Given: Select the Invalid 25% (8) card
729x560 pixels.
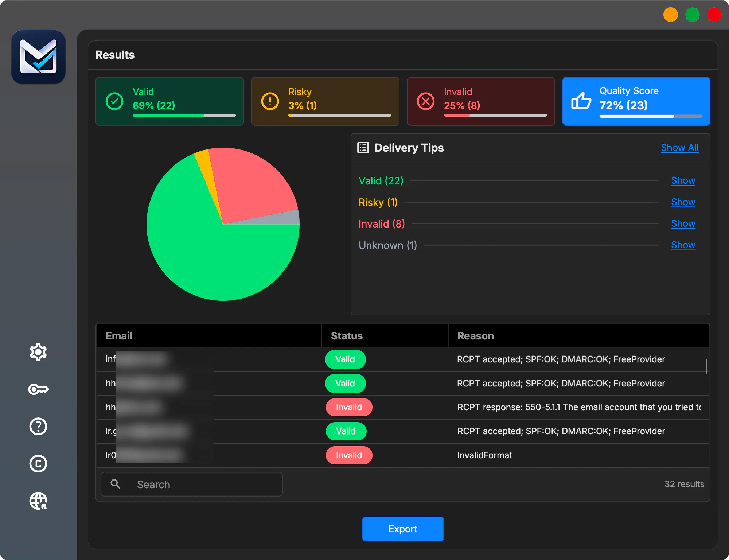Looking at the screenshot, I should pyautogui.click(x=481, y=101).
